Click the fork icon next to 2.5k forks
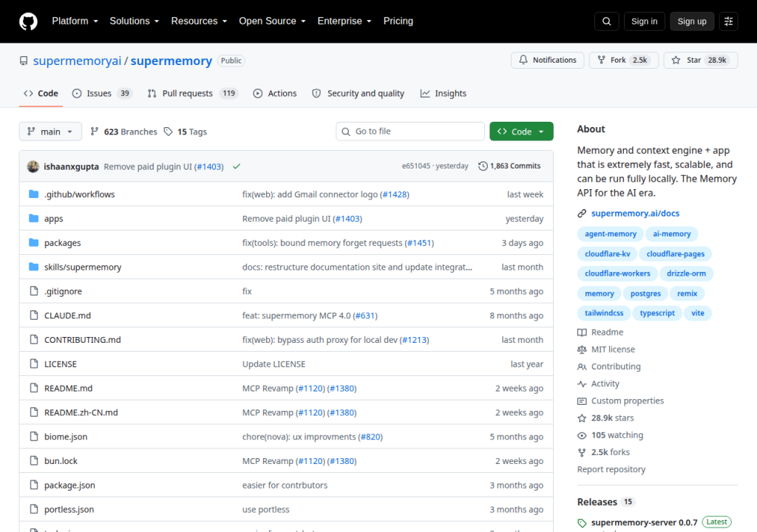Viewport: 757px width, 532px height. click(x=582, y=452)
